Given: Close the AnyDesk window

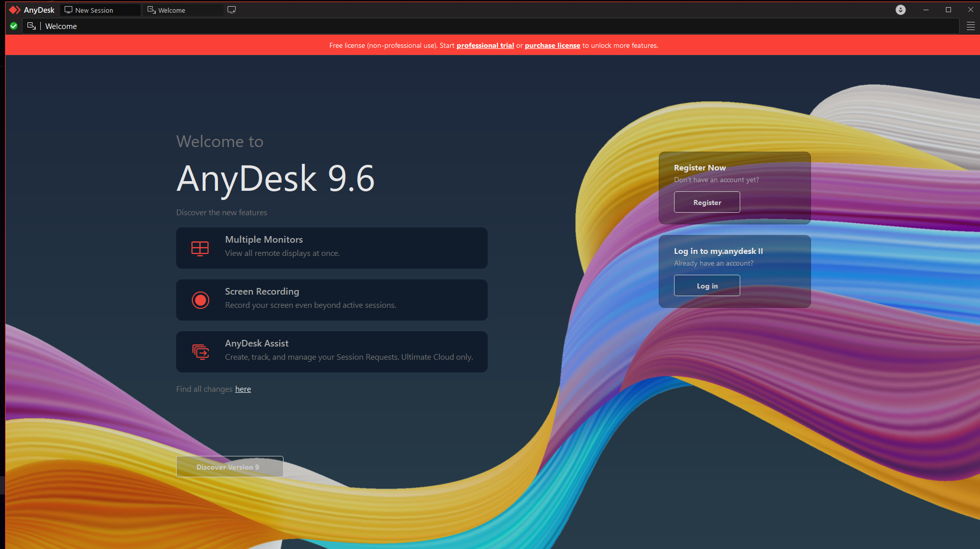Looking at the screenshot, I should click(970, 10).
